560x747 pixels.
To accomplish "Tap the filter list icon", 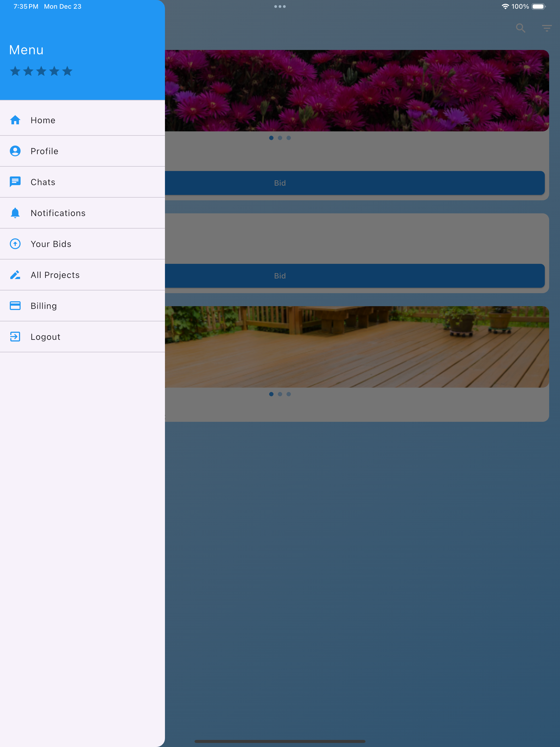I will tap(547, 28).
